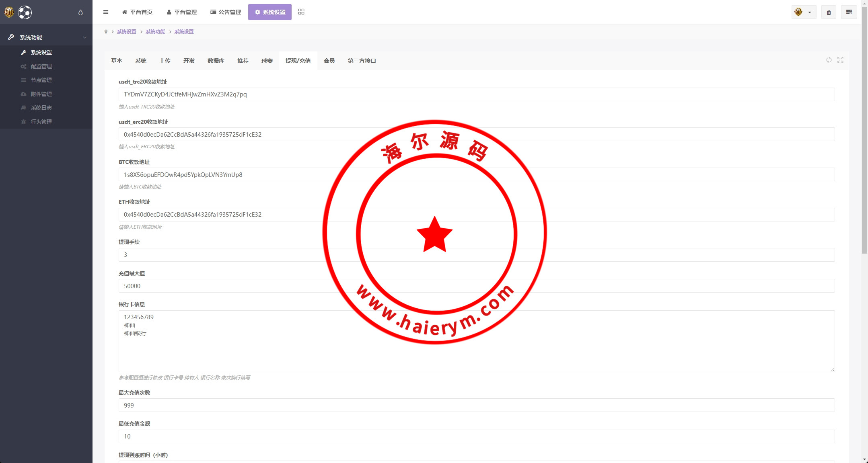The width and height of the screenshot is (868, 463).
Task: Switch to the 第三方接口 tab
Action: [362, 61]
